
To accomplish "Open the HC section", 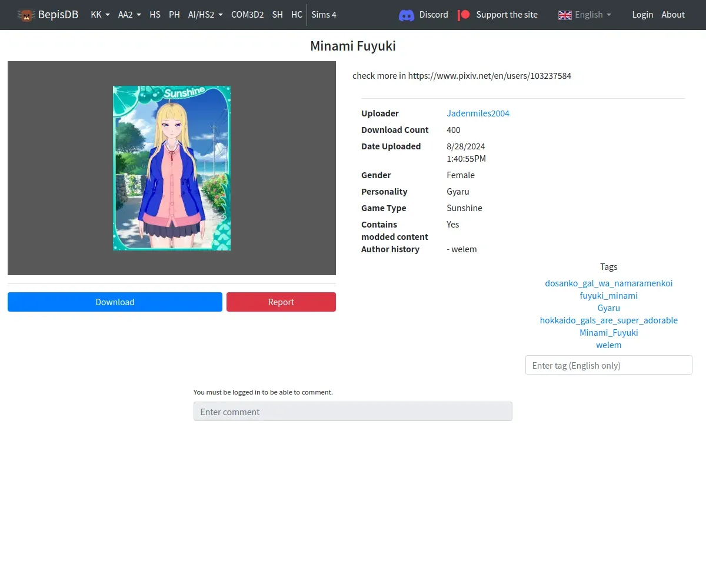I will point(297,15).
